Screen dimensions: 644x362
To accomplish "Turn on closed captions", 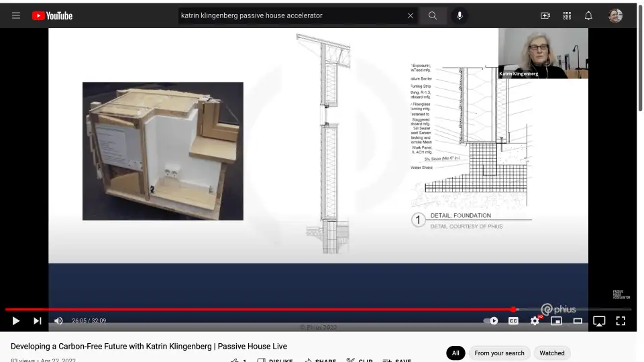I will 513,320.
